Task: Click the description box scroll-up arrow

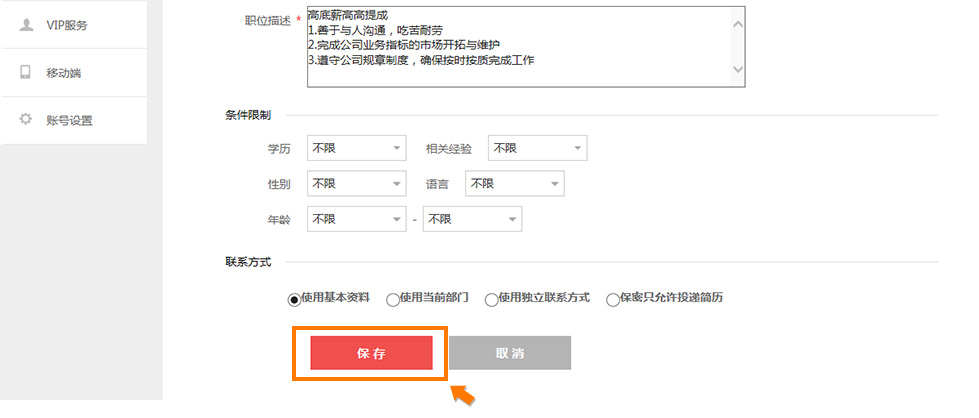Action: click(x=737, y=24)
